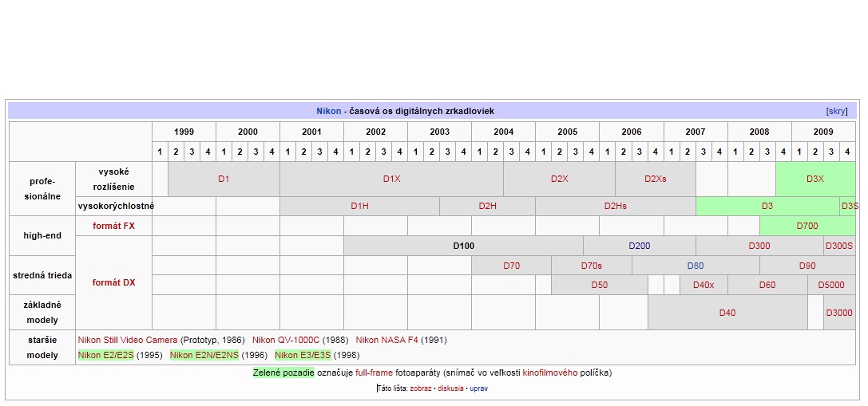Image resolution: width=868 pixels, height=406 pixels.
Task: Open the D40 camera link
Action: [727, 313]
